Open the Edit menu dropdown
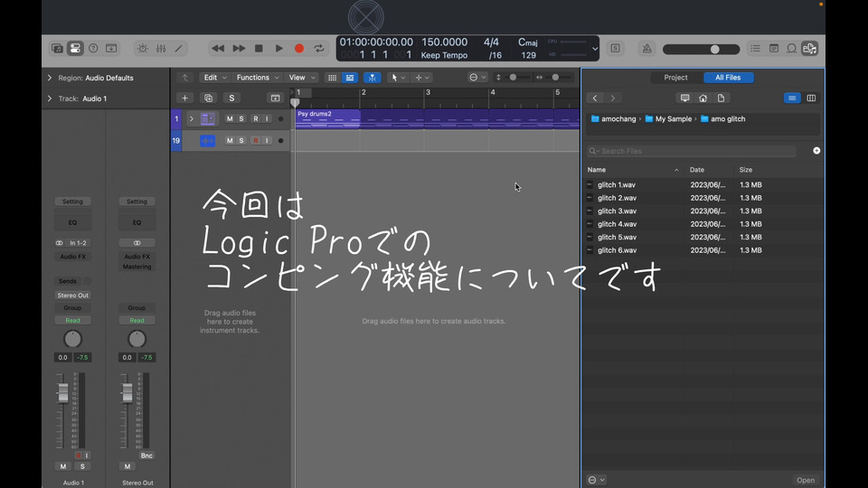 [x=215, y=78]
